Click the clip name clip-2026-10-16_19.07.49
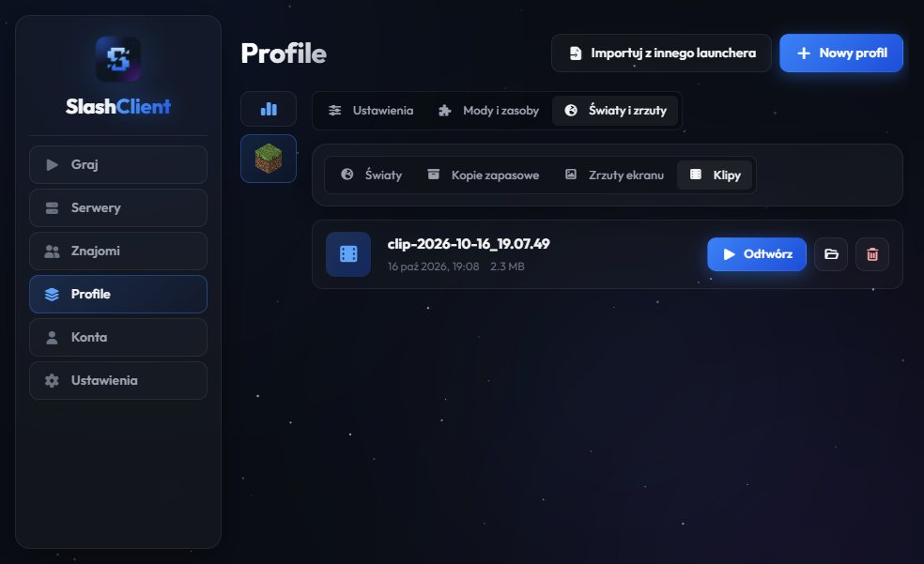This screenshot has width=924, height=564. click(x=469, y=244)
